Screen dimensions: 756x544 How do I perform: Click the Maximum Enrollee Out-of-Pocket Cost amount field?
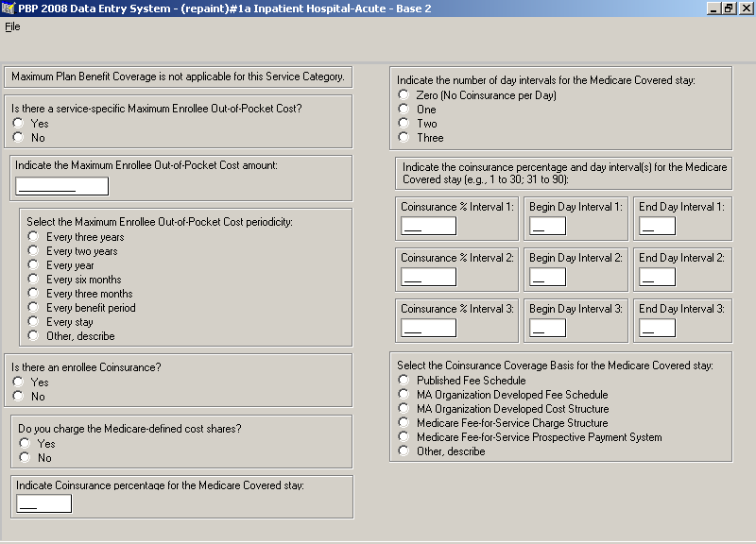pyautogui.click(x=62, y=186)
